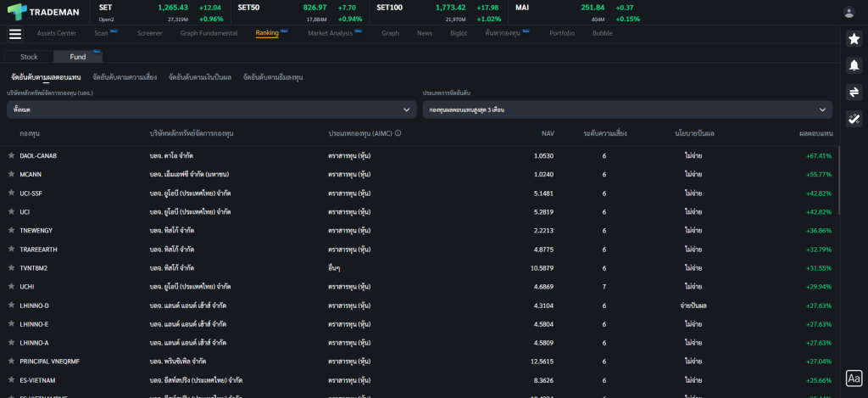The image size is (868, 398).
Task: Star the LHINNO-A fund
Action: 11,343
